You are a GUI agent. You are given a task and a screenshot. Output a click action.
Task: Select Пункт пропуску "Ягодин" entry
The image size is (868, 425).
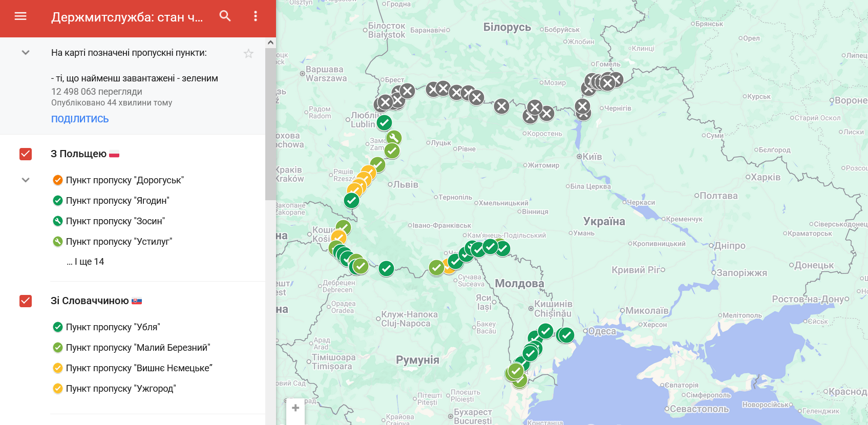click(117, 201)
